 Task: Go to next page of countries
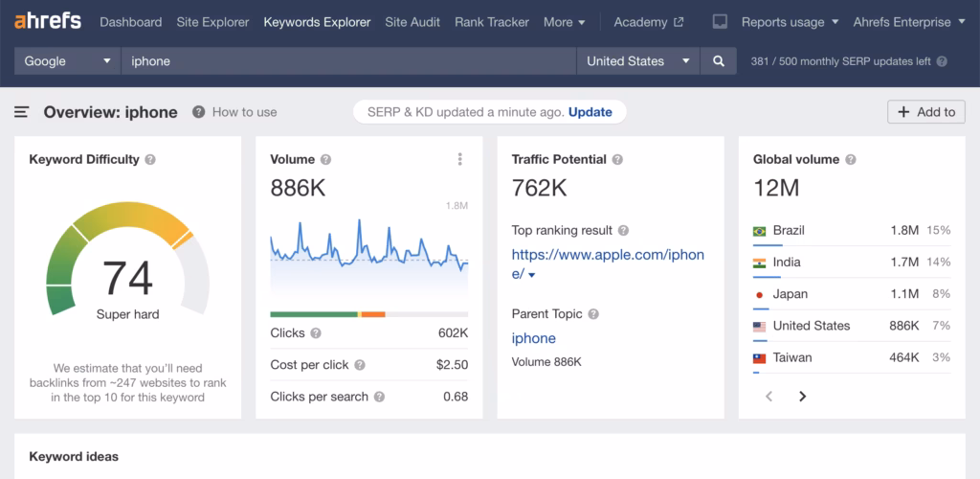pyautogui.click(x=802, y=396)
